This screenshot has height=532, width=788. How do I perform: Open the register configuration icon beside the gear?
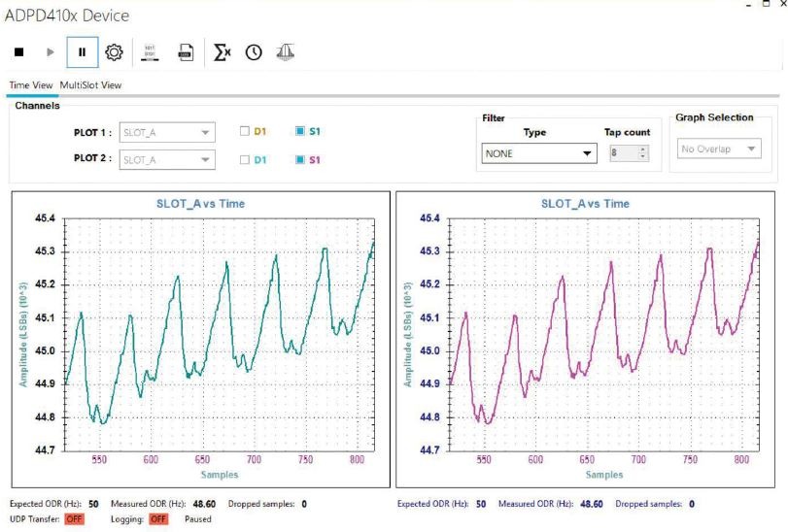pos(150,52)
